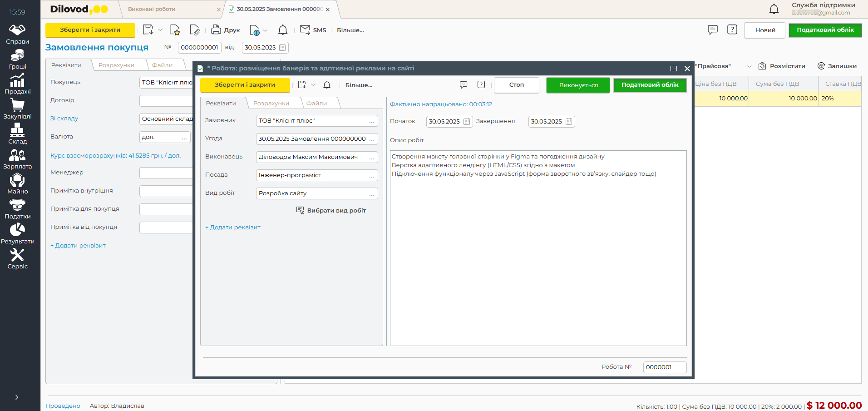868x411 pixels.
Task: Switch to Розрахунки tab in work dialog
Action: click(271, 103)
